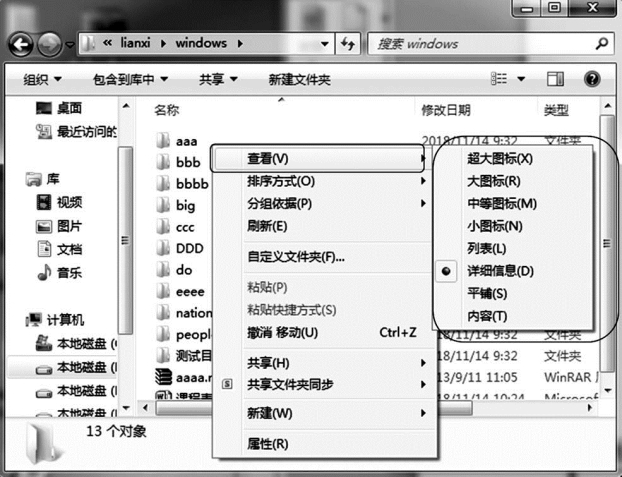Sort by the 类型 column header
The width and height of the screenshot is (622, 477).
click(x=556, y=110)
